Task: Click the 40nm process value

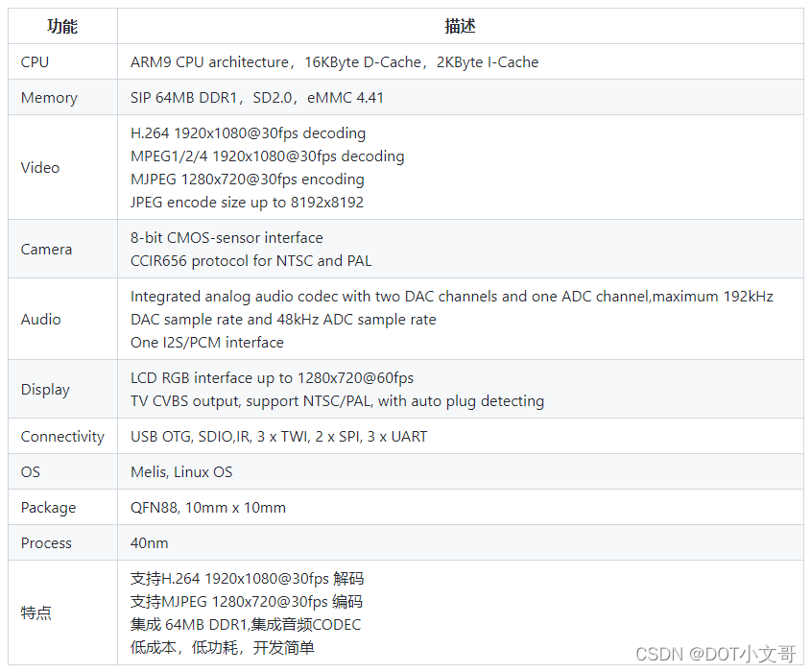Action: pos(149,543)
